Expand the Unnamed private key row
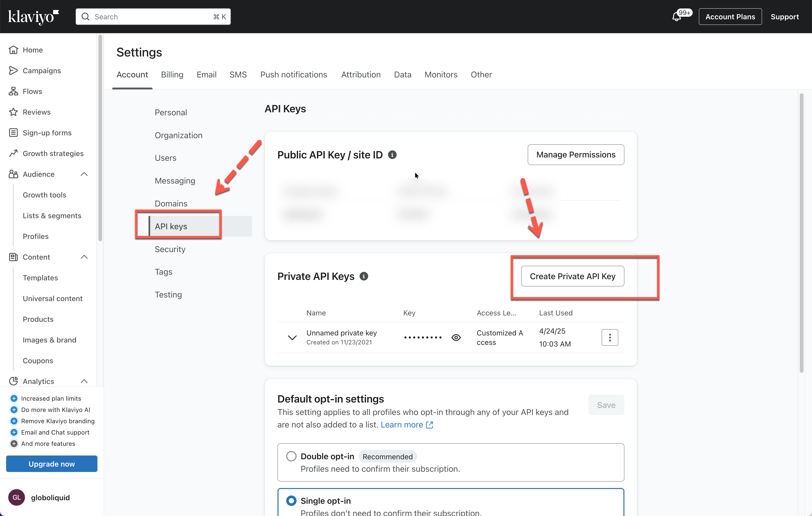 click(x=292, y=338)
